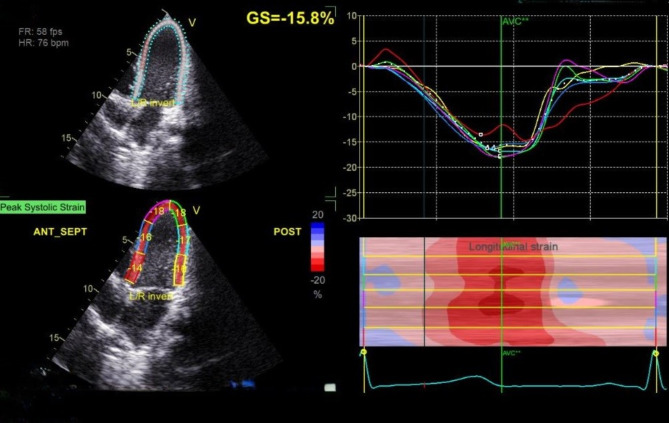Click the HR: 76 bpm label

coord(43,43)
